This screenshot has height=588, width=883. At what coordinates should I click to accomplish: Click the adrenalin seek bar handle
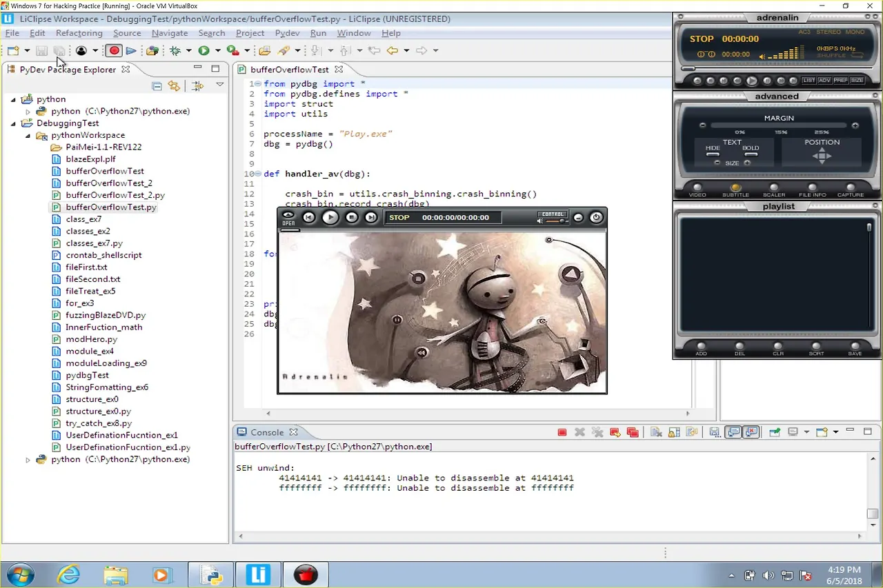688,69
